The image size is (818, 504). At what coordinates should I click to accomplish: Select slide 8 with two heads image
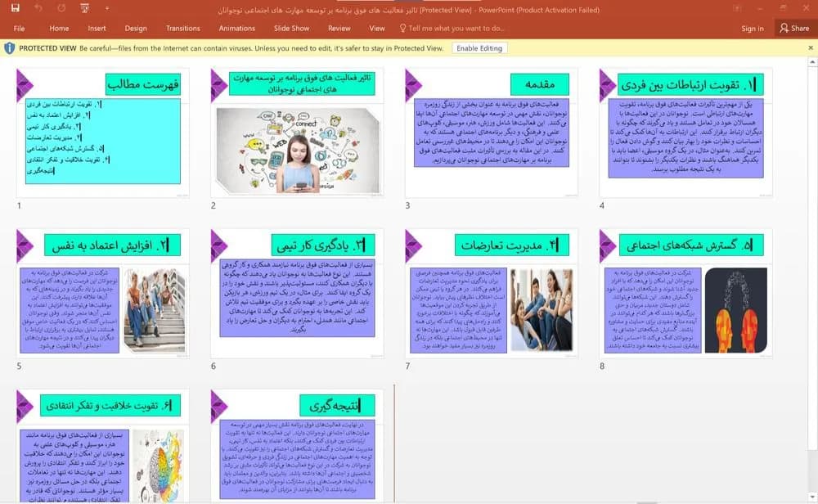coord(686,293)
